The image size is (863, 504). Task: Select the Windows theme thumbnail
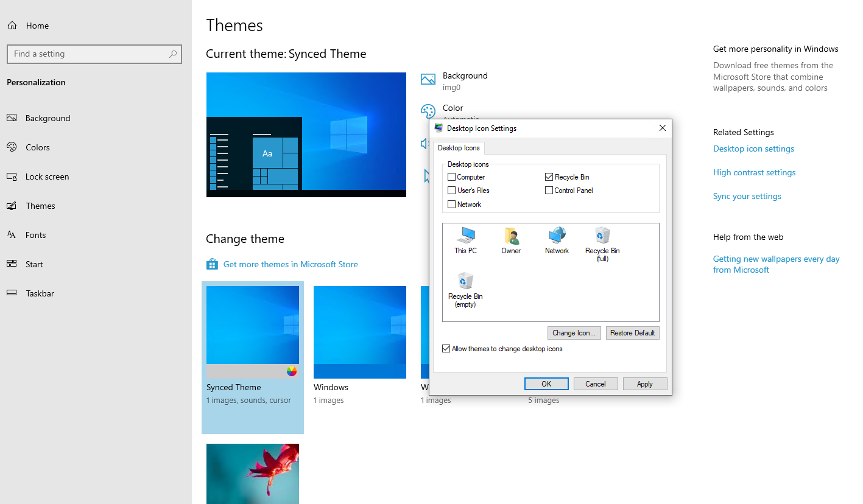coord(359,332)
